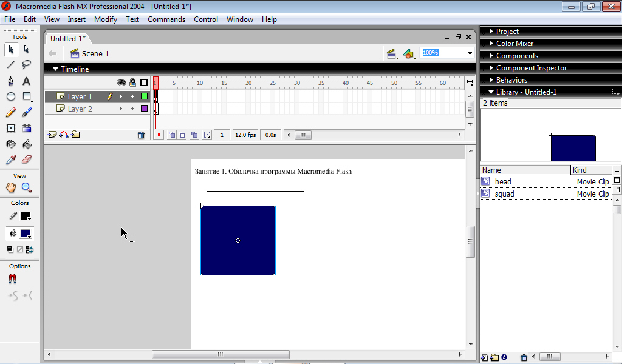This screenshot has width=622, height=364.
Task: Click Layer 1 green outline color box
Action: [145, 96]
